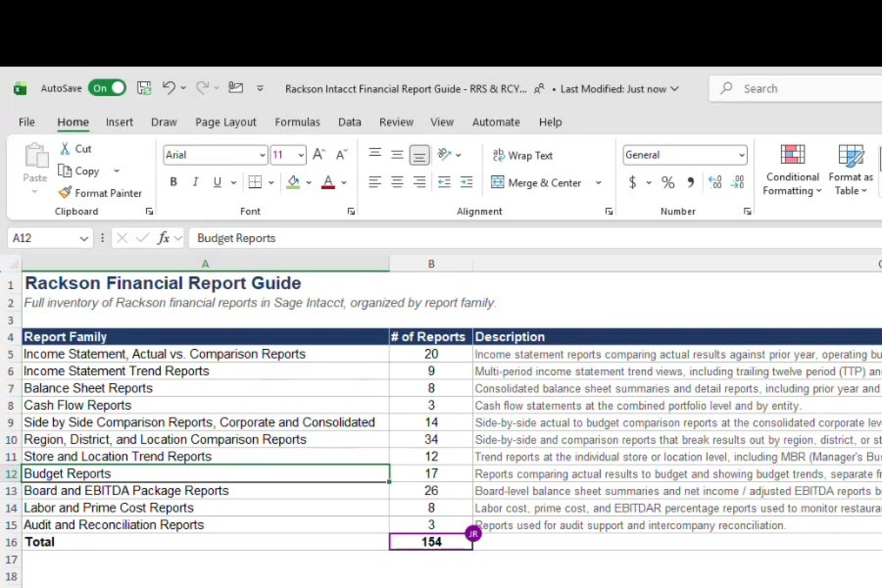Viewport: 882px width, 588px height.
Task: Click the Copy command
Action: point(80,171)
